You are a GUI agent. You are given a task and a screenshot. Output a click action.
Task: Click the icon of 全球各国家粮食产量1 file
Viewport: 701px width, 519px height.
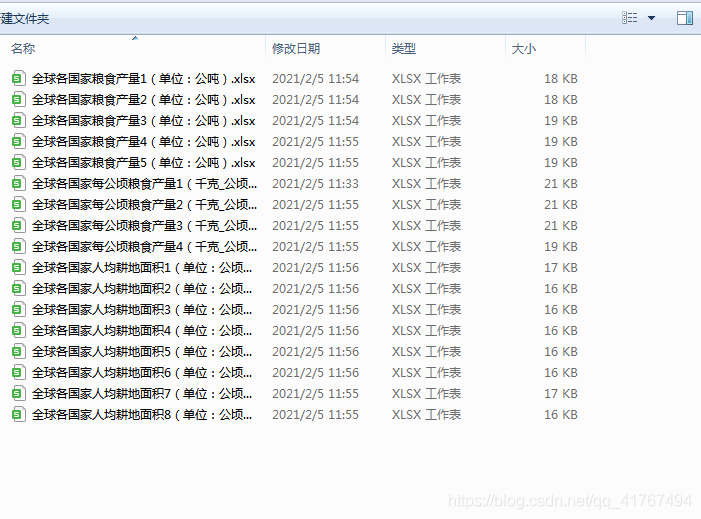tap(18, 79)
